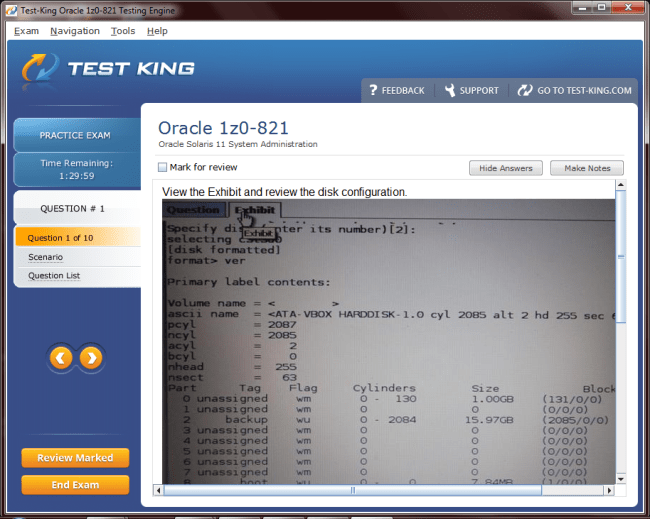Click the Review Marked button

pos(75,458)
